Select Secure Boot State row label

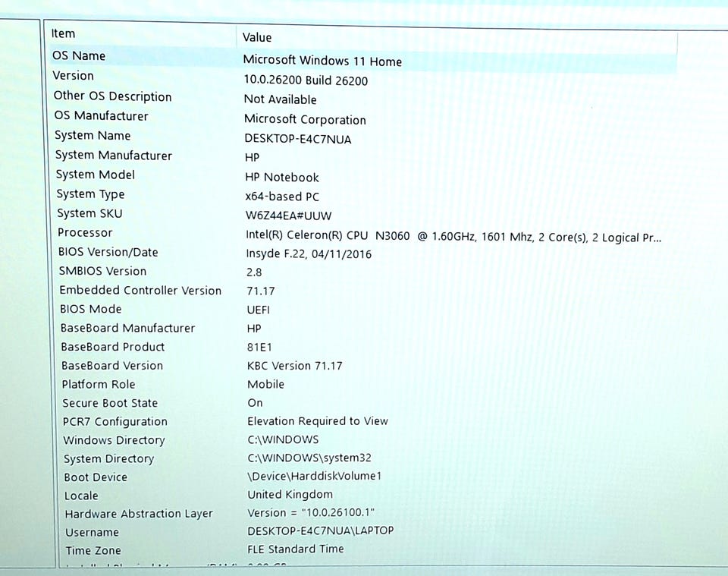(110, 403)
